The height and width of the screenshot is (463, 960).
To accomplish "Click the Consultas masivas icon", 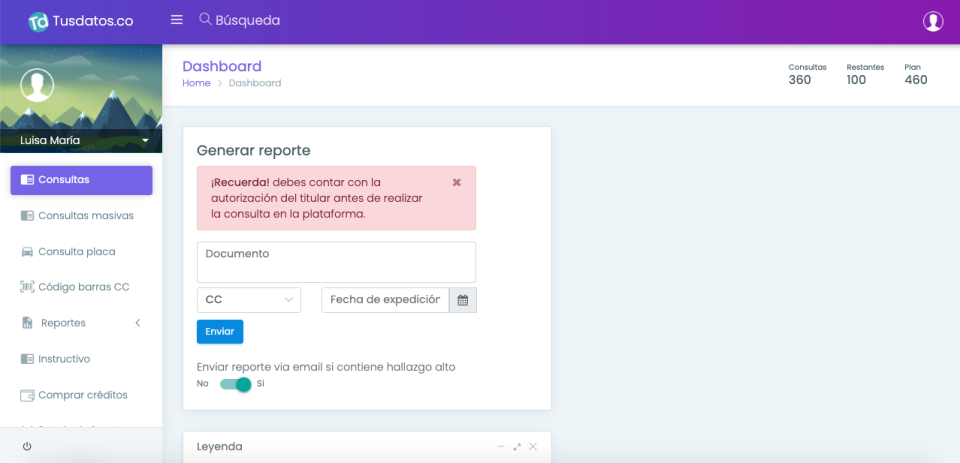I will tap(27, 216).
